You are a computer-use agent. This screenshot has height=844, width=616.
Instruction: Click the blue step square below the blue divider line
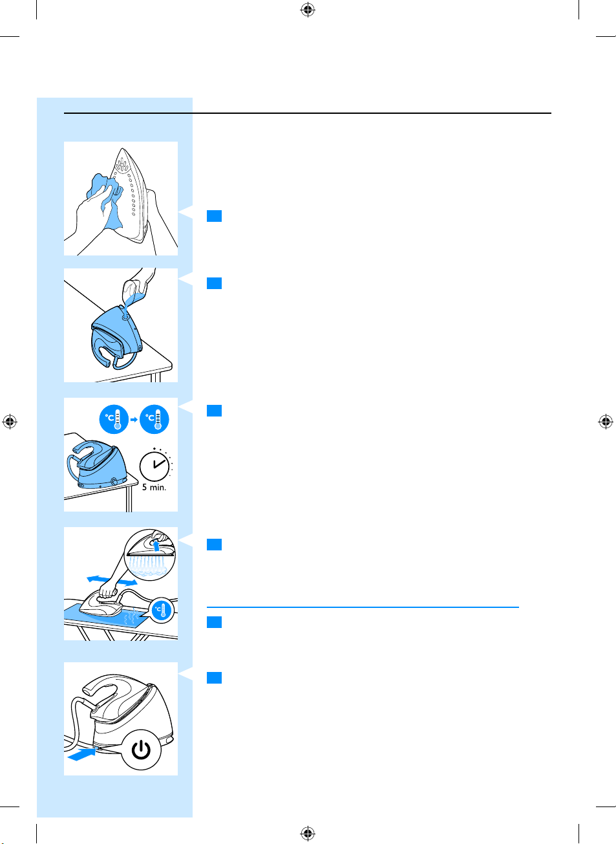click(215, 622)
